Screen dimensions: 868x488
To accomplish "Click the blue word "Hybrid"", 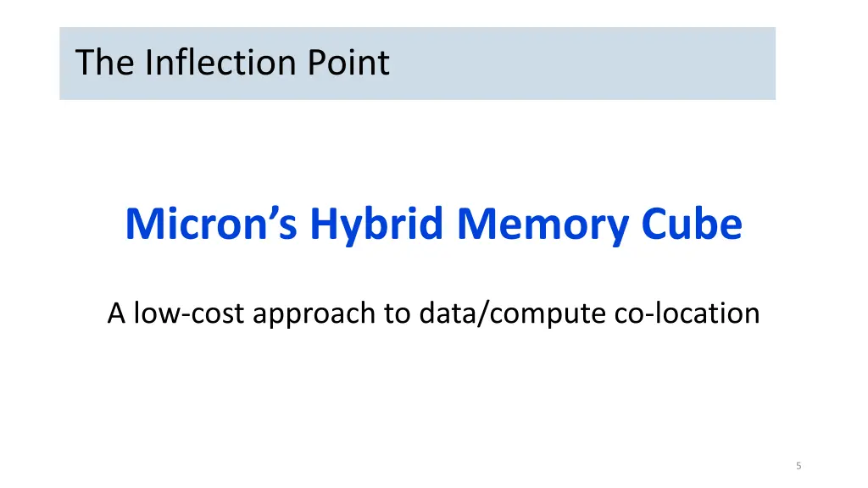I will pyautogui.click(x=376, y=225).
